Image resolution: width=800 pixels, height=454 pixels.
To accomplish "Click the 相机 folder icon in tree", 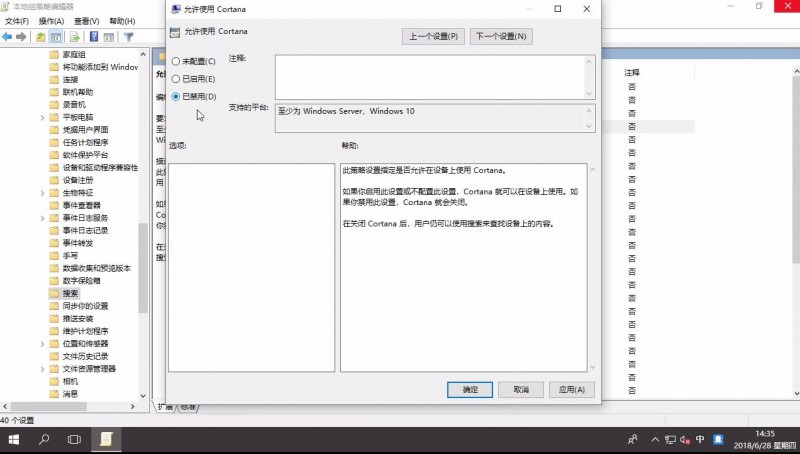I will tap(54, 382).
